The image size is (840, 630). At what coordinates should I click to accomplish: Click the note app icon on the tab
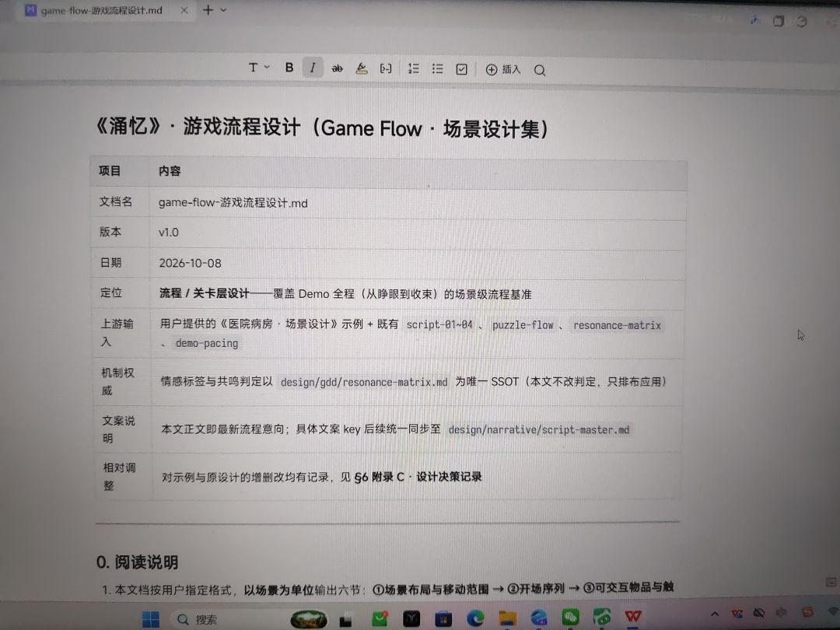point(31,10)
